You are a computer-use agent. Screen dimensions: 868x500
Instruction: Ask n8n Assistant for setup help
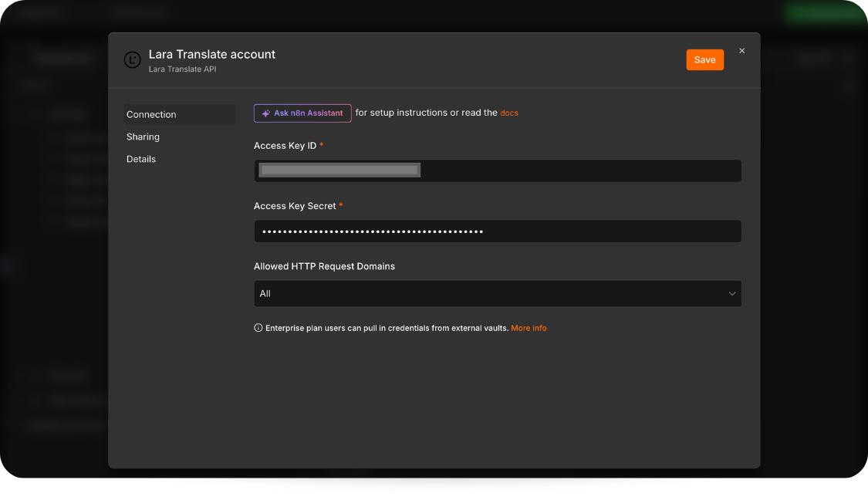(302, 113)
